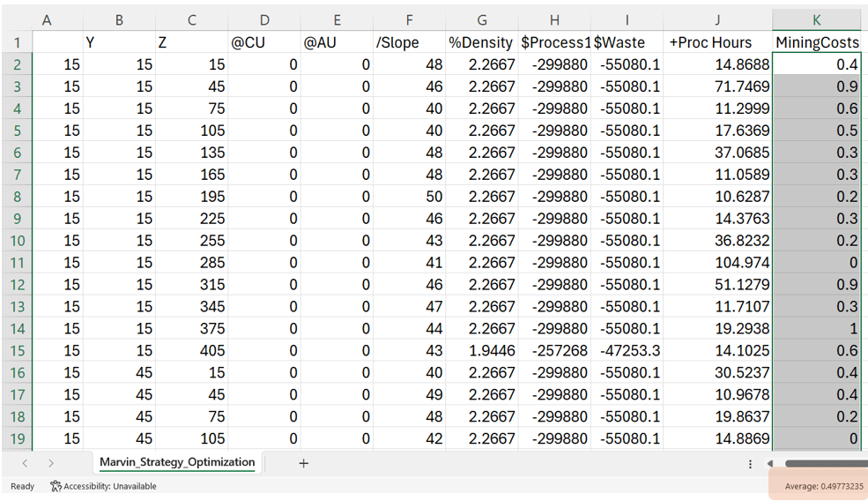868x501 pixels.
Task: Open the three-dot sheet options handle
Action: [750, 464]
